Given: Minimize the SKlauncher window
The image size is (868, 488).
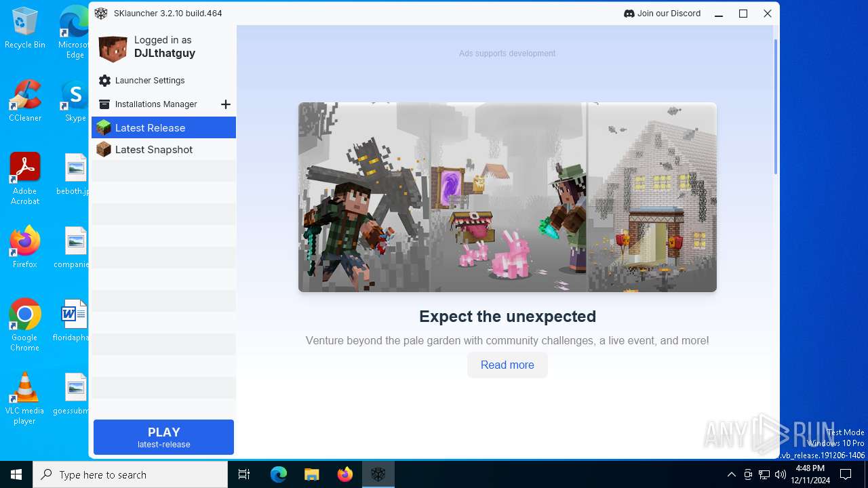Looking at the screenshot, I should 719,14.
